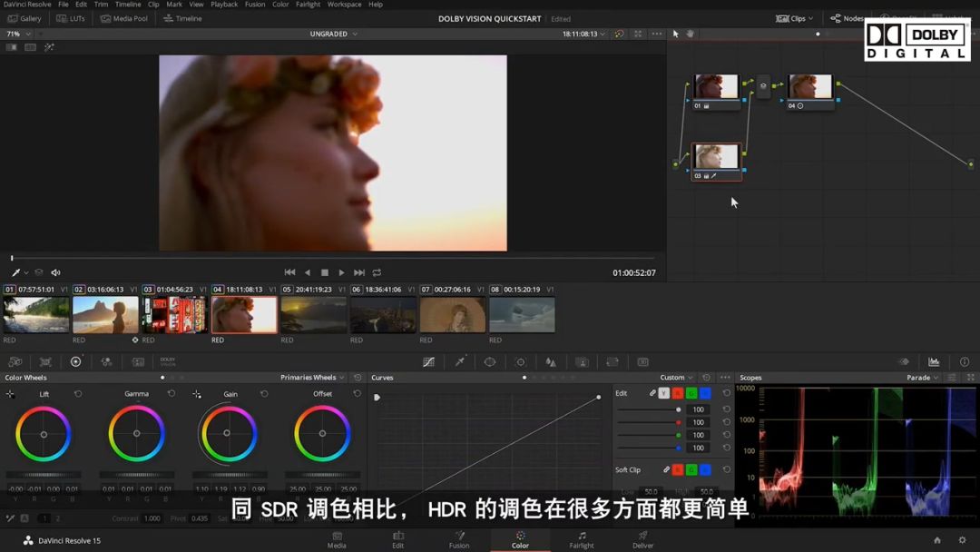Reset the Offset color wheel

coord(357,394)
